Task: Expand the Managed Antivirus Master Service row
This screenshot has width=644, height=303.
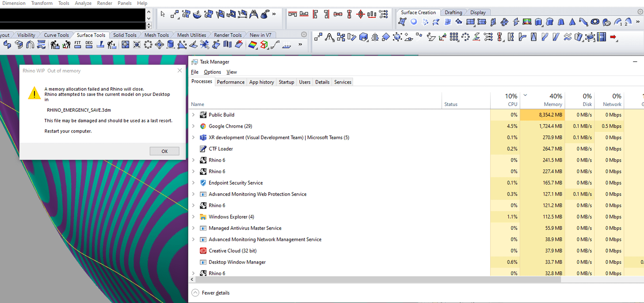Action: [193, 228]
